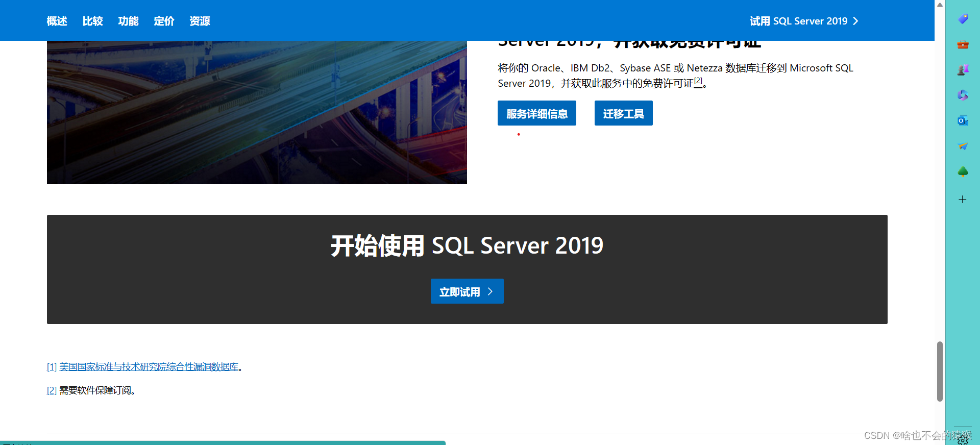Viewport: 980px width, 445px height.
Task: Open the Outlook sidebar icon
Action: (x=963, y=120)
